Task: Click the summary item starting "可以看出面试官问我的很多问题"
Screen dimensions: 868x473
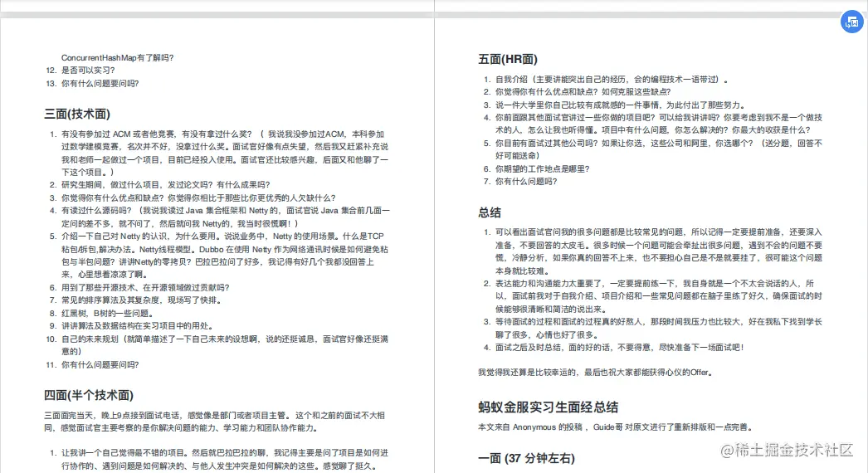Action: click(x=659, y=251)
